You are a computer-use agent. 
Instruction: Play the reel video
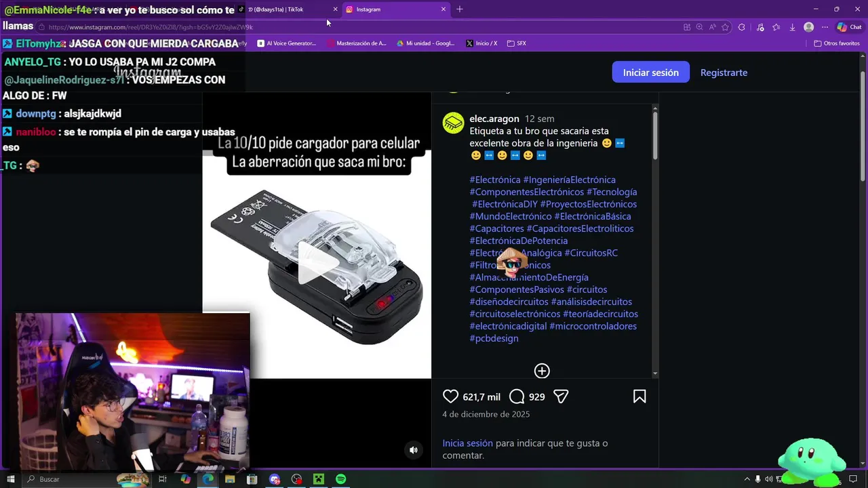click(317, 264)
